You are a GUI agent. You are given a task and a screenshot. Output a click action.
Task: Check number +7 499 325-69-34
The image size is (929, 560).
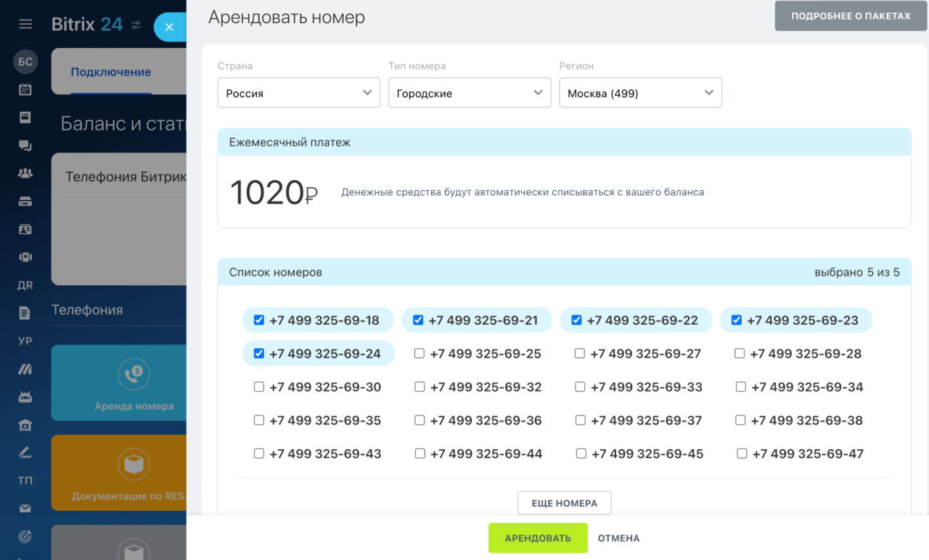pyautogui.click(x=740, y=387)
